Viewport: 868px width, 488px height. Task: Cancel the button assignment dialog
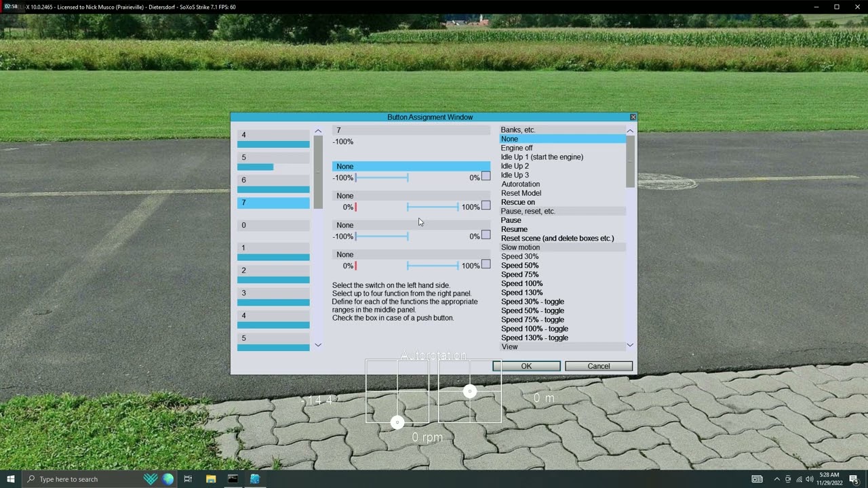point(599,366)
